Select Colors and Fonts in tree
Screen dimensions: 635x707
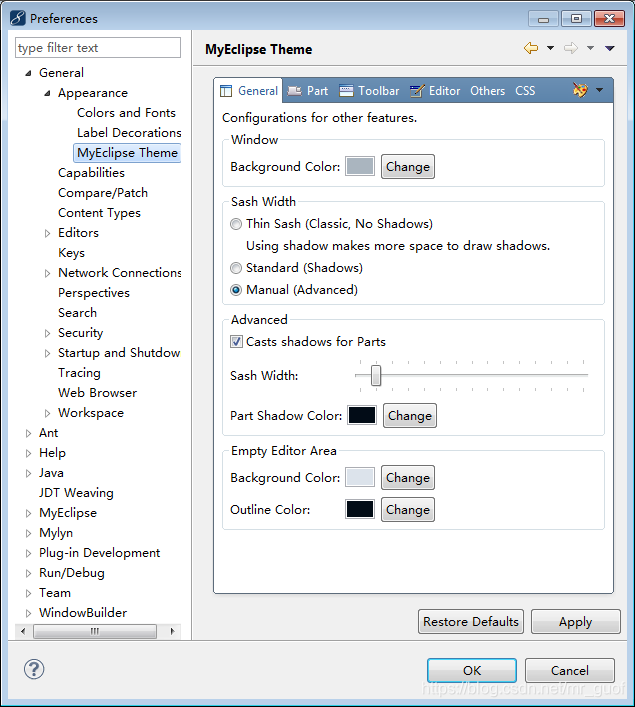(126, 113)
